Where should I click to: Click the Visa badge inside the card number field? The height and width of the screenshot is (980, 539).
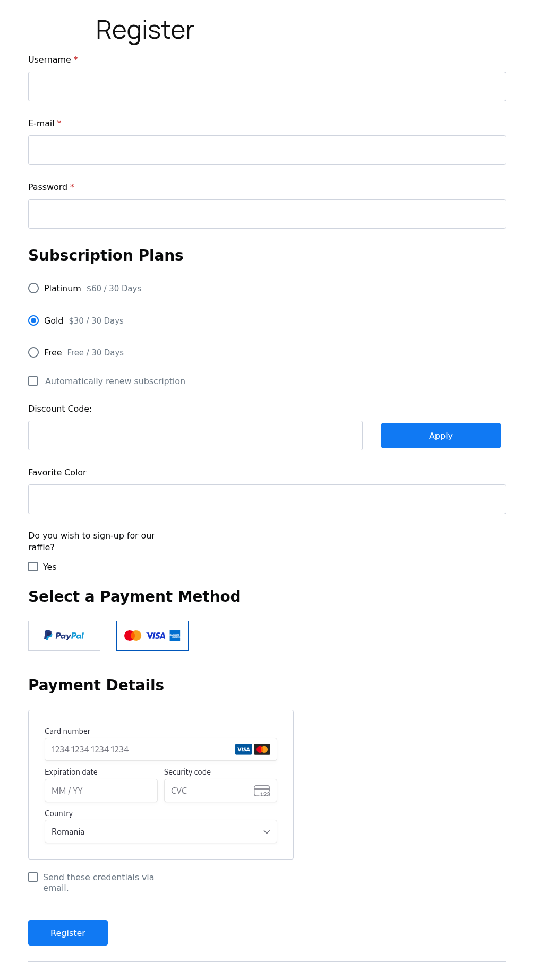pos(243,749)
